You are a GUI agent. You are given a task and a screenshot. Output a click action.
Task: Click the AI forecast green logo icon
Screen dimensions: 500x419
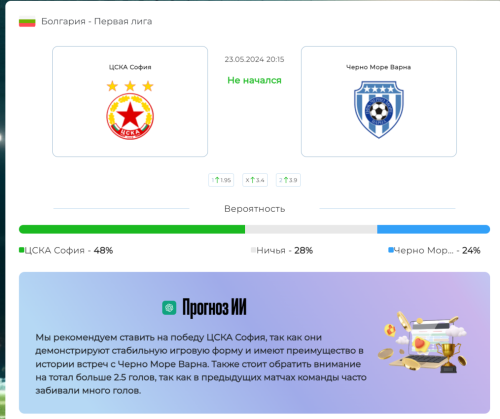point(169,307)
